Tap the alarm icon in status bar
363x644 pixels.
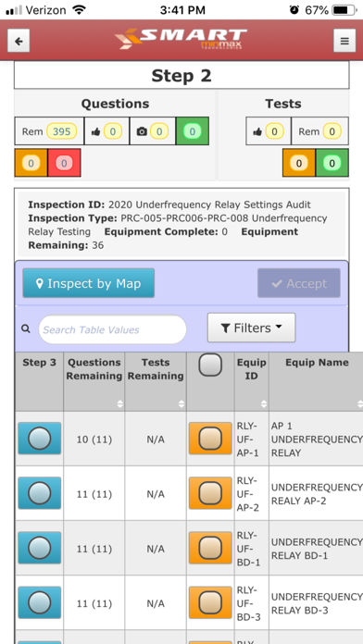(294, 10)
